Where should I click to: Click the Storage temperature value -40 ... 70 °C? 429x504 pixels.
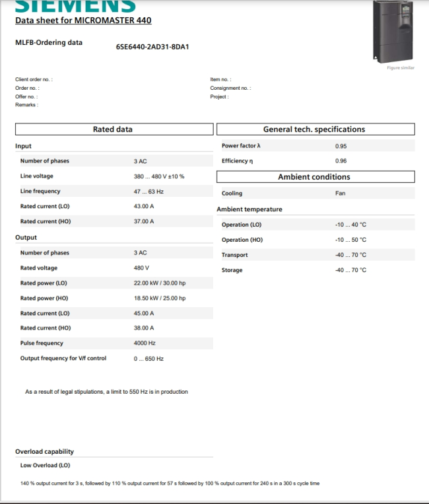pos(350,270)
